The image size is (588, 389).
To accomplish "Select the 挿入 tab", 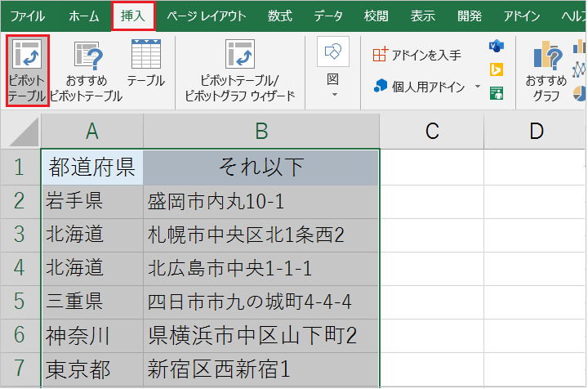I will [133, 16].
